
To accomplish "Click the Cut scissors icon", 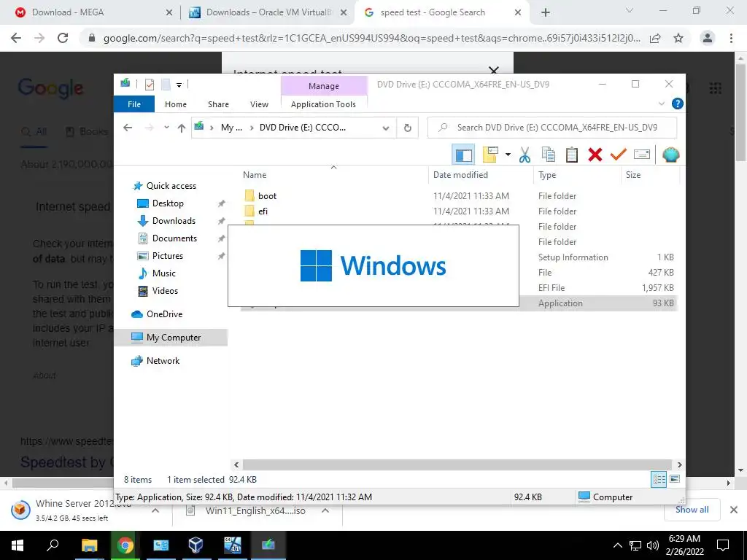I will pos(525,155).
